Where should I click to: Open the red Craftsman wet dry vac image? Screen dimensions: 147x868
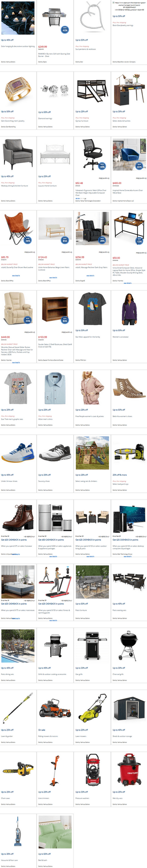[129, 770]
